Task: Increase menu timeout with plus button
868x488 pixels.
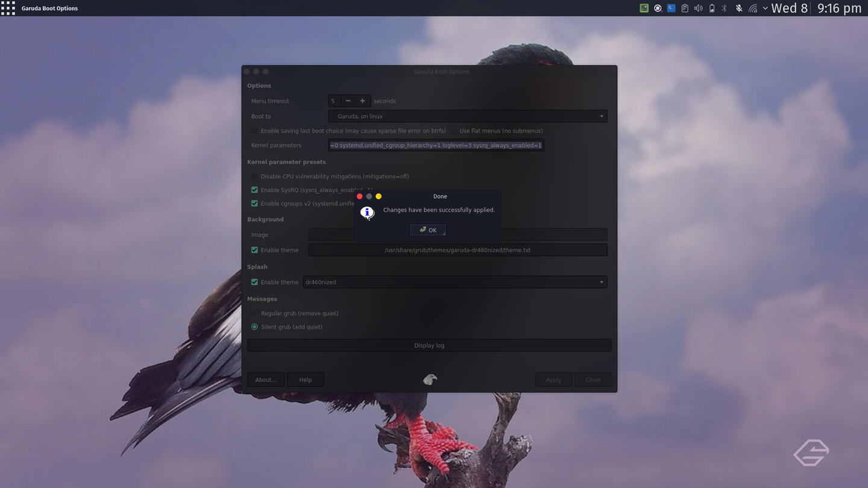Action: pos(362,101)
